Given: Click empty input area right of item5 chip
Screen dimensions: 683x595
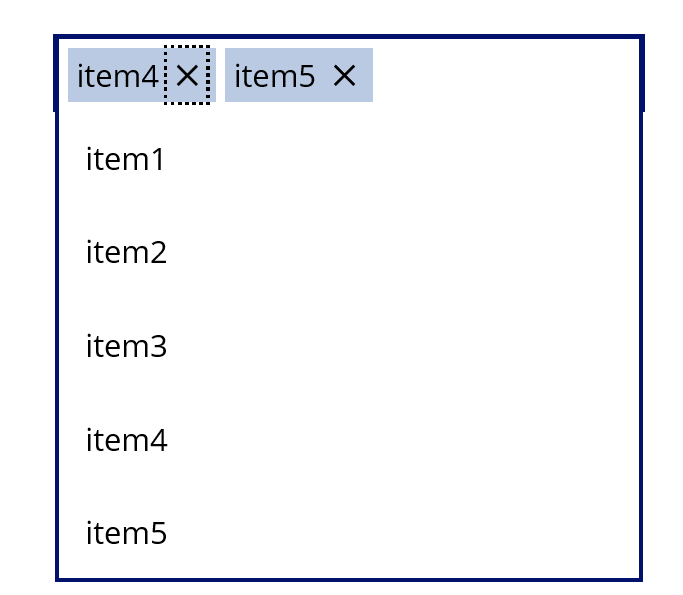Looking at the screenshot, I should [x=505, y=75].
